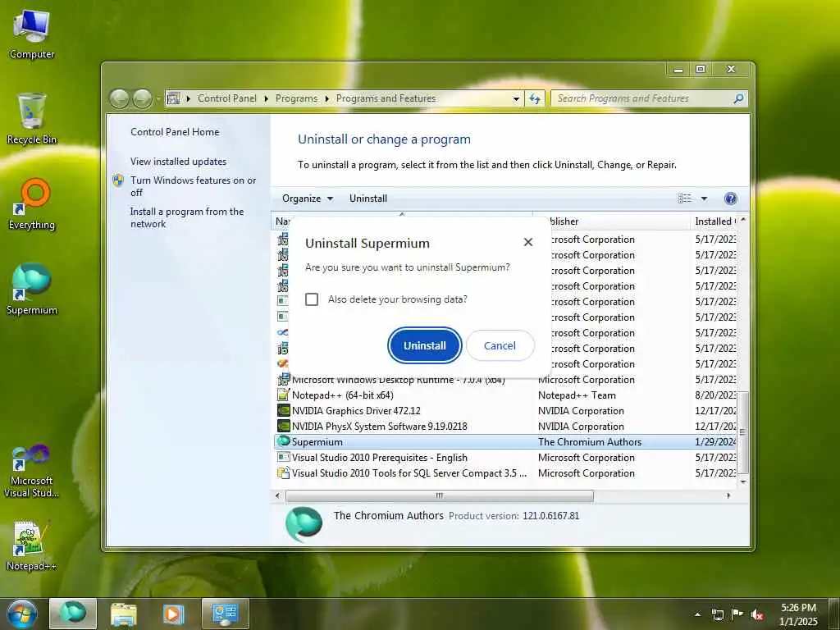Select NVIDIA PhysX System Software row
The height and width of the screenshot is (630, 840).
click(x=506, y=427)
